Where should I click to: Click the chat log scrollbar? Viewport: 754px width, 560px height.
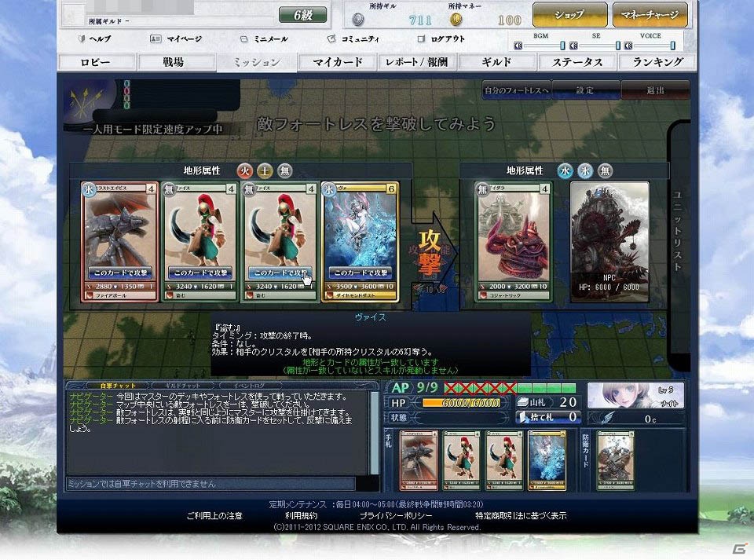(x=374, y=433)
